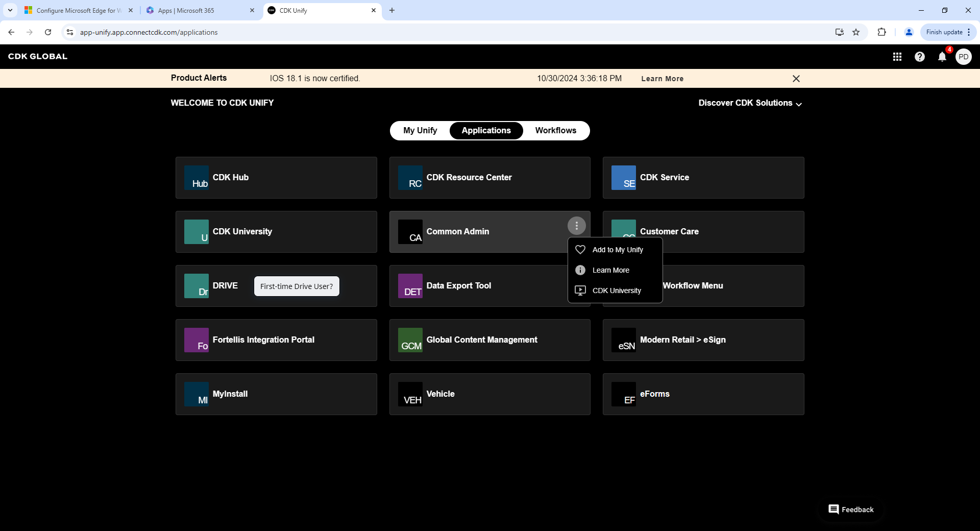The image size is (980, 531).
Task: Click the CDK GLOBAL logo
Action: (38, 57)
